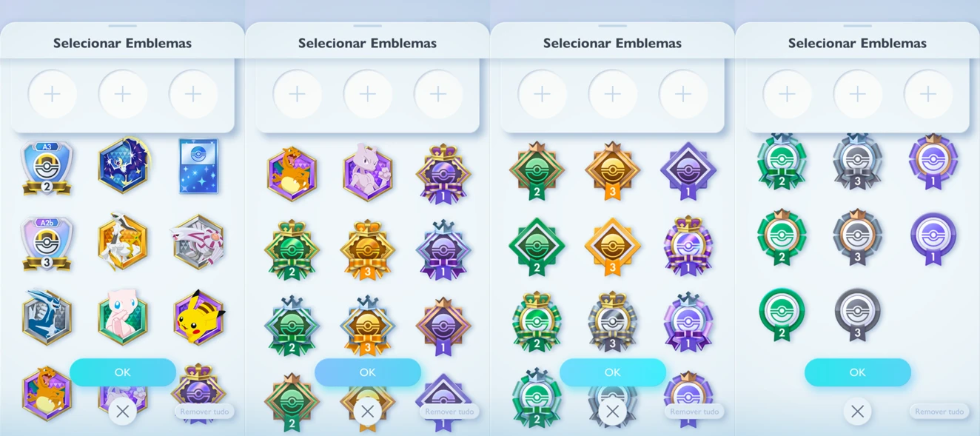Viewport: 980px width, 436px height.
Task: Pick the plain green circle rank 2 emblem
Action: [781, 314]
